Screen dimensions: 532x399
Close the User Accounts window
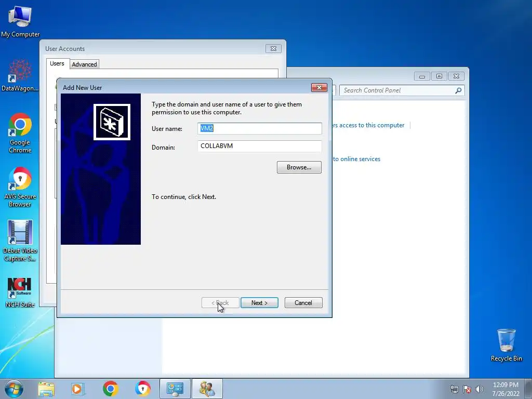tap(273, 48)
